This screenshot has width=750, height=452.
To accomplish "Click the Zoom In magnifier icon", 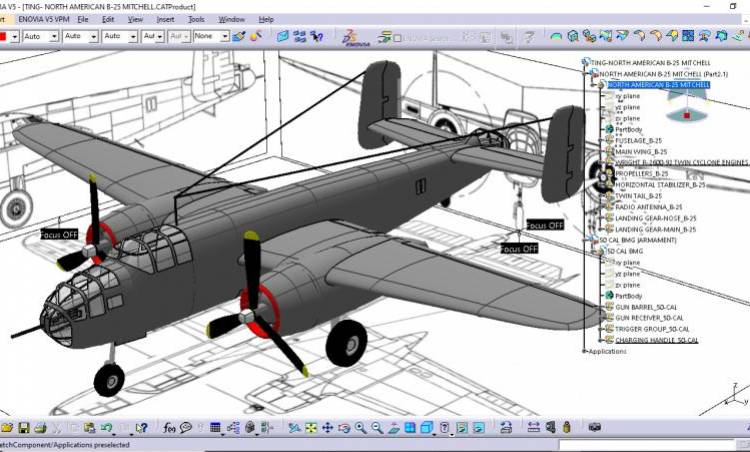I will click(x=360, y=428).
